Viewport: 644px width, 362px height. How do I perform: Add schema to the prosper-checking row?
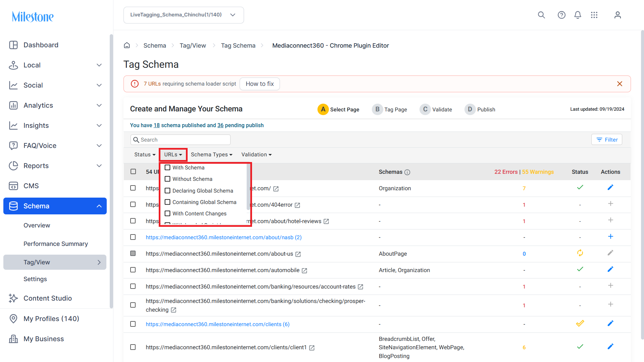coord(610,304)
